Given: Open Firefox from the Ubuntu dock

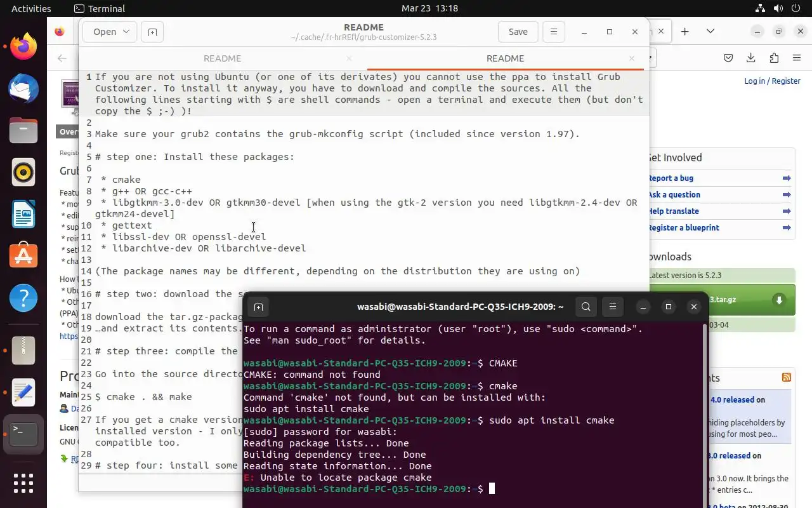Looking at the screenshot, I should point(23,46).
